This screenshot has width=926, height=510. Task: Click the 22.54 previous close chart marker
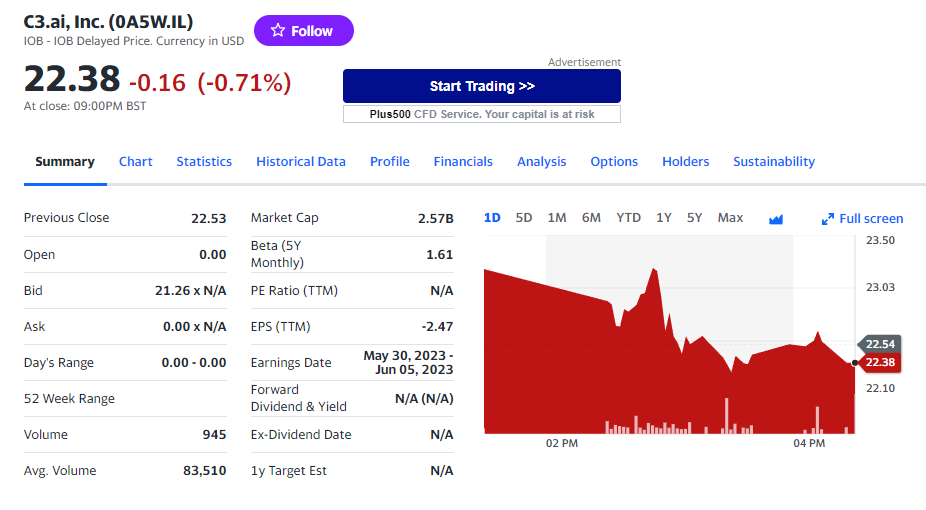coord(879,344)
